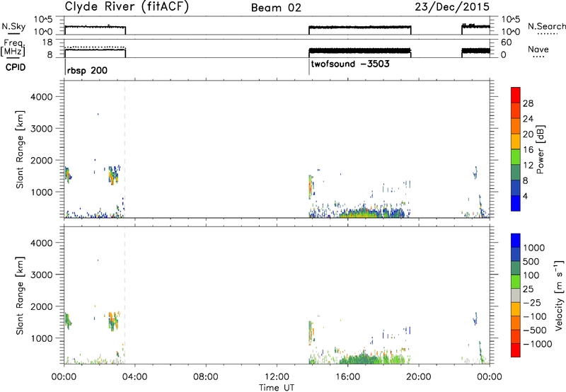This screenshot has width=566, height=392.
Task: Click the '12:00' time axis tick label
Action: coord(277,377)
